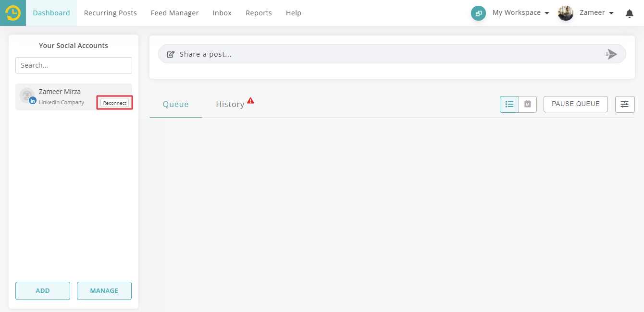644x312 pixels.
Task: Click the compose pencil icon
Action: pos(171,54)
